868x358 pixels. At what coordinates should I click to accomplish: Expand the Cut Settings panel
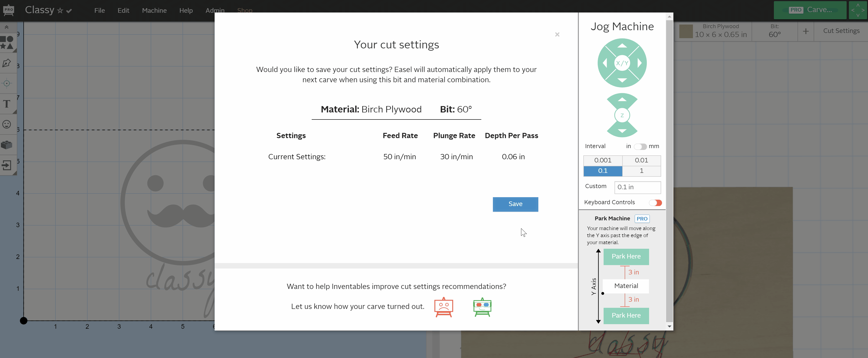point(841,31)
